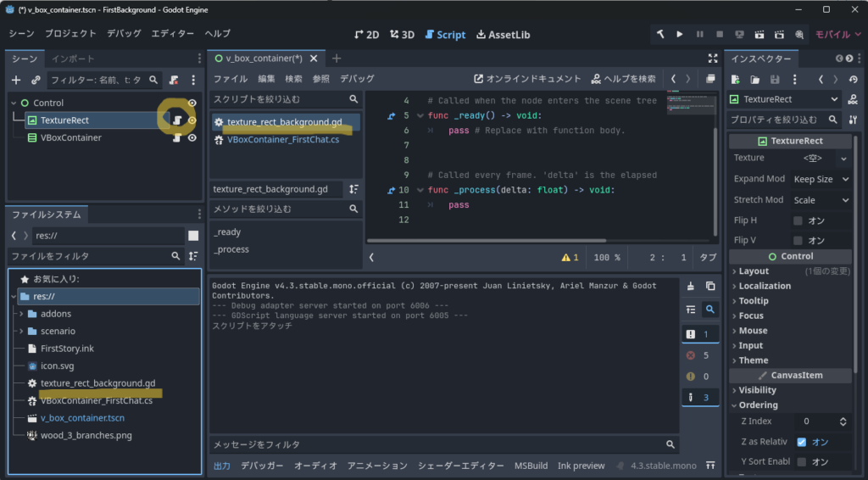Run the project with play button
This screenshot has width=868, height=480.
pyautogui.click(x=679, y=34)
